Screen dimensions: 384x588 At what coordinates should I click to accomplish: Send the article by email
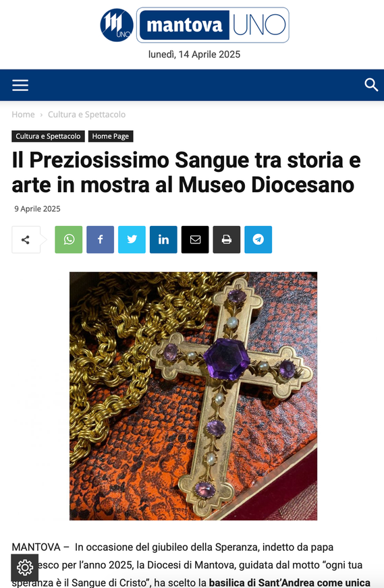point(195,239)
